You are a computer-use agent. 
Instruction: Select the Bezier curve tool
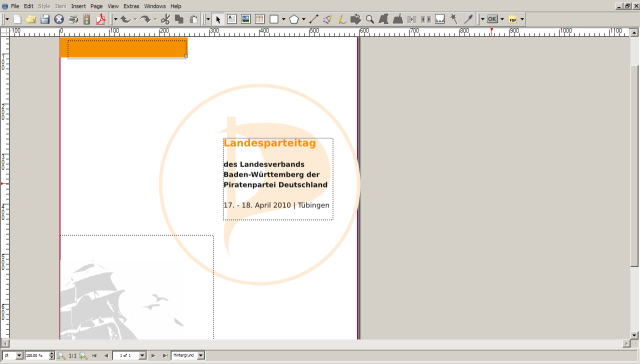coord(328,19)
